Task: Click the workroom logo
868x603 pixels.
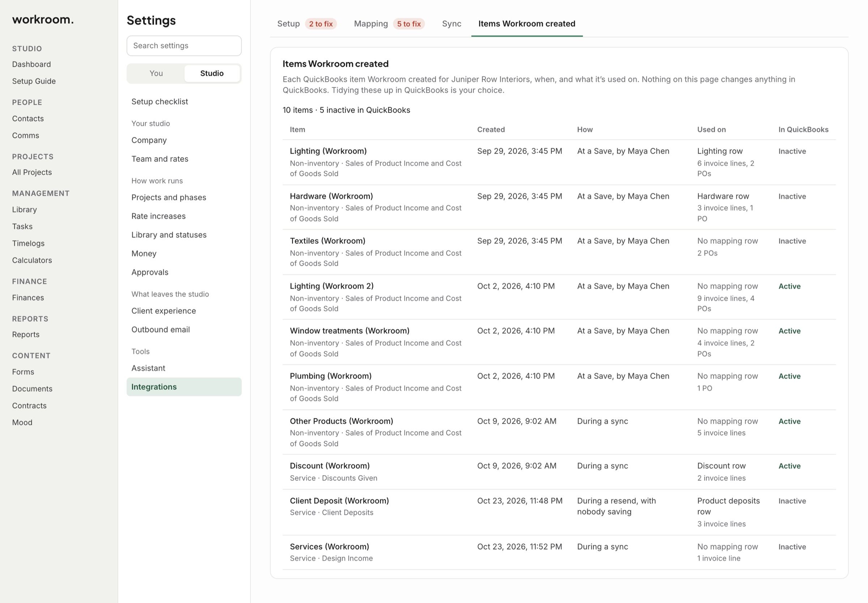Action: (43, 19)
